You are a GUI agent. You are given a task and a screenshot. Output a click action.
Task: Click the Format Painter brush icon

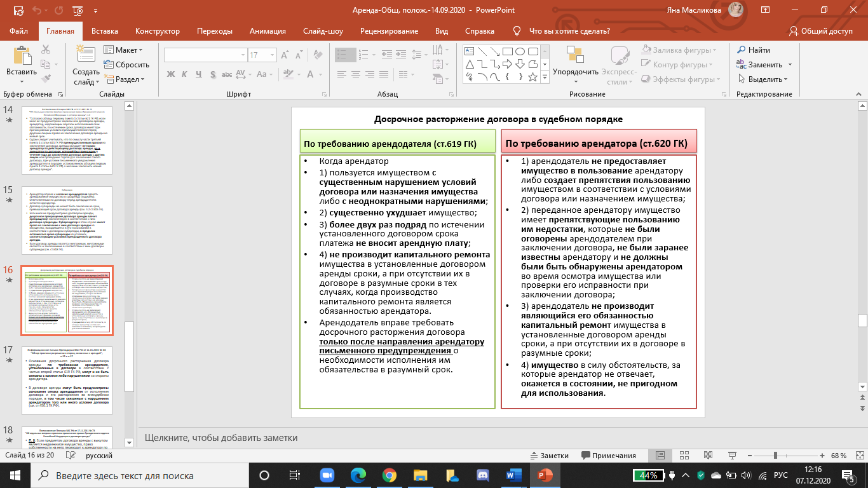coord(46,79)
